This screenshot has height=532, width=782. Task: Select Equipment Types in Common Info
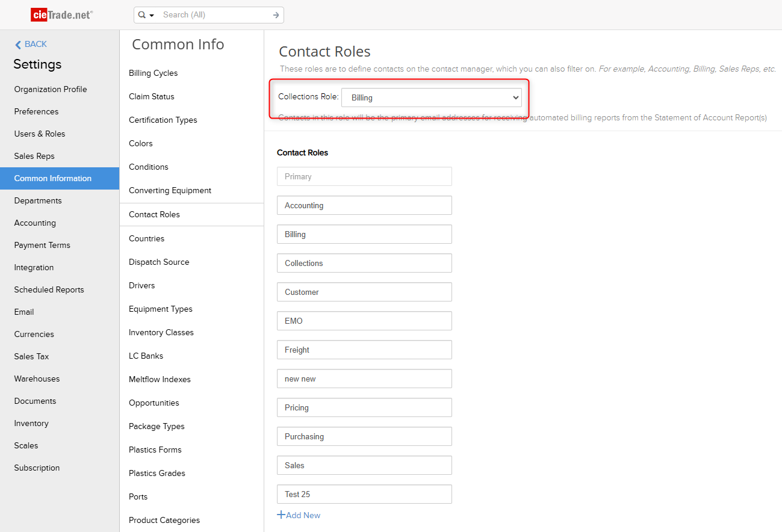[161, 309]
